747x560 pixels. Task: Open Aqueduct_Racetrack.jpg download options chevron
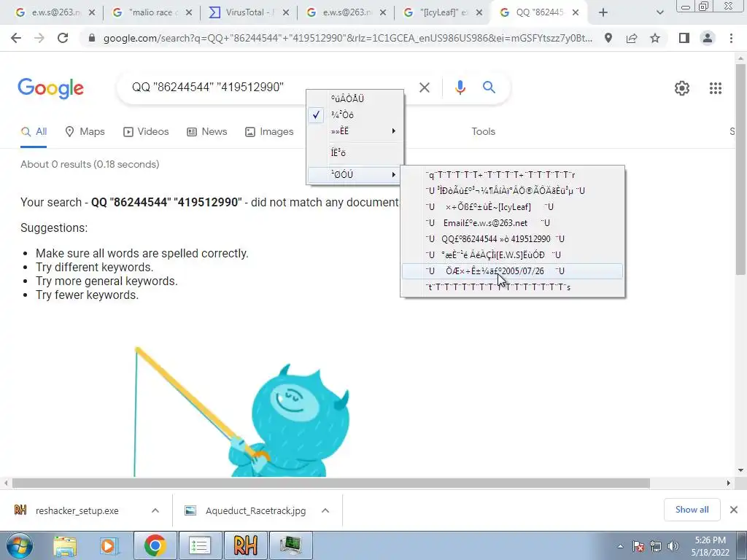coord(325,510)
